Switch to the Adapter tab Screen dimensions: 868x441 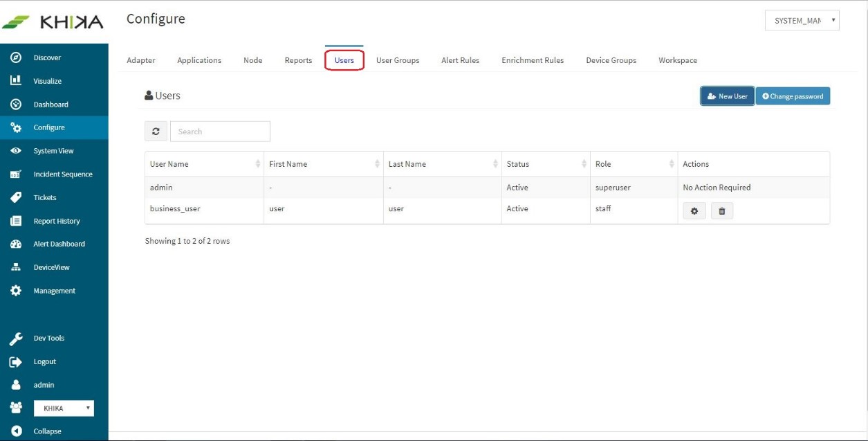point(141,60)
